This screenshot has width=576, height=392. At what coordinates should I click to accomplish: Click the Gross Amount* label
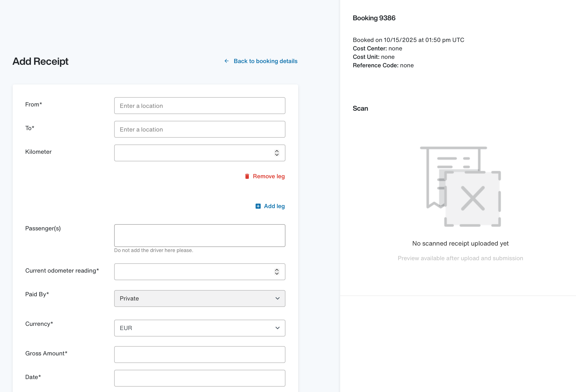pos(46,353)
